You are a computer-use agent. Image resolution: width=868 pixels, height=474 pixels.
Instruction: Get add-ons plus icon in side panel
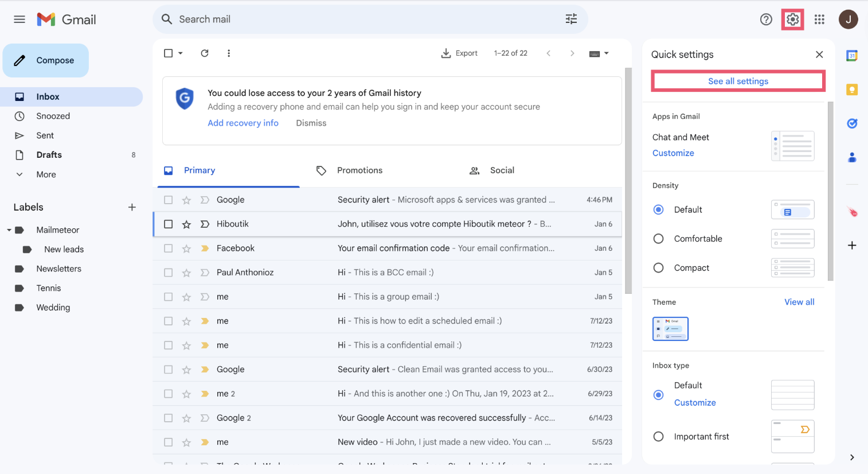(x=852, y=246)
